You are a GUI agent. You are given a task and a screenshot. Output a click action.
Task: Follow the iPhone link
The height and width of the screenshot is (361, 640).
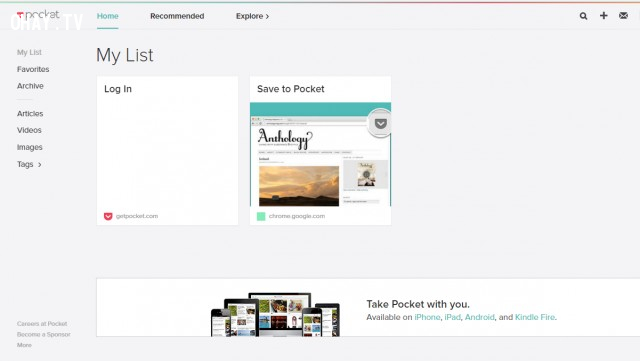point(427,317)
